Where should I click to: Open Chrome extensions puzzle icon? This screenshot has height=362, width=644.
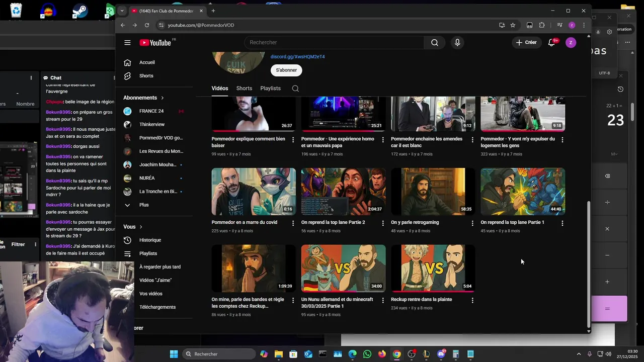pyautogui.click(x=542, y=25)
